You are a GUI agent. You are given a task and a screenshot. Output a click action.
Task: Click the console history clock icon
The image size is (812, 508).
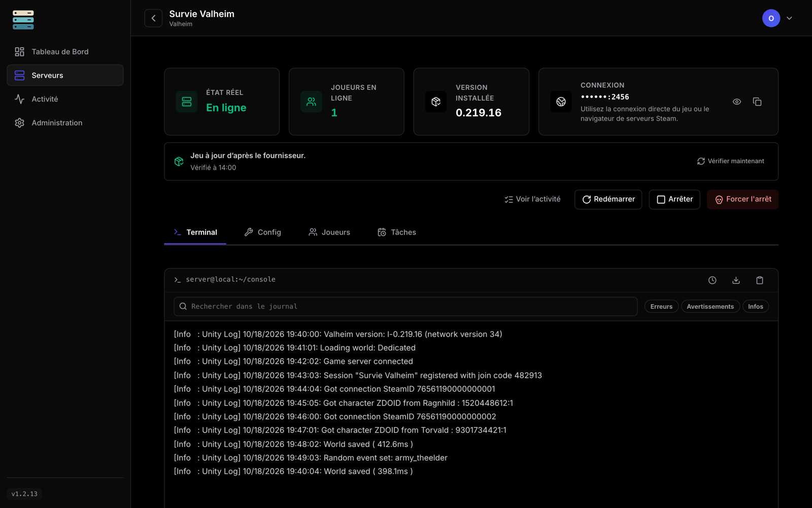pyautogui.click(x=713, y=280)
